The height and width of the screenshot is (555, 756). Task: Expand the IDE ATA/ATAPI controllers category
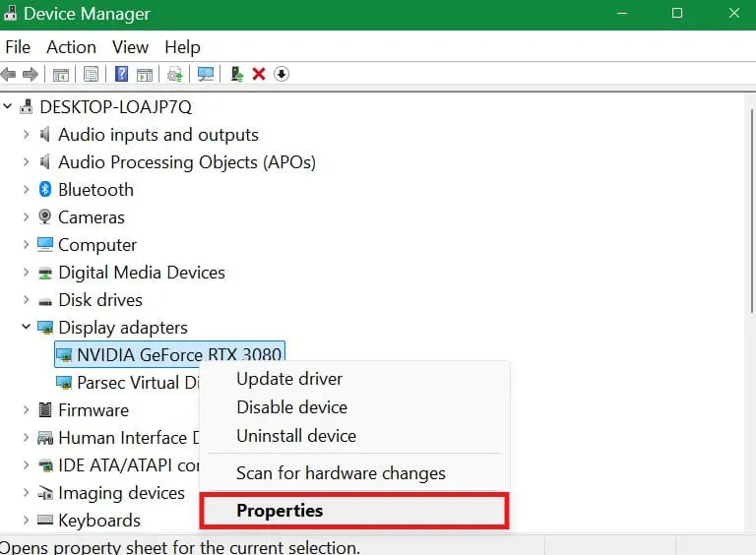(x=26, y=464)
